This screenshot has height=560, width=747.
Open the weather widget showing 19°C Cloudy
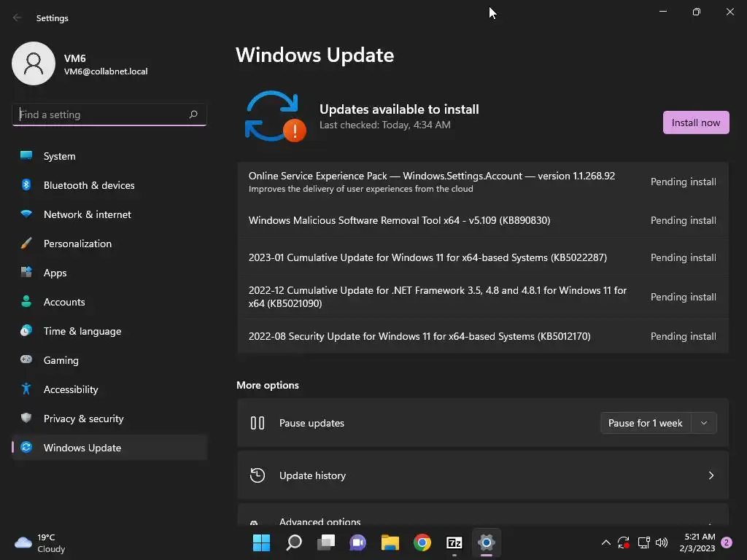(x=40, y=542)
